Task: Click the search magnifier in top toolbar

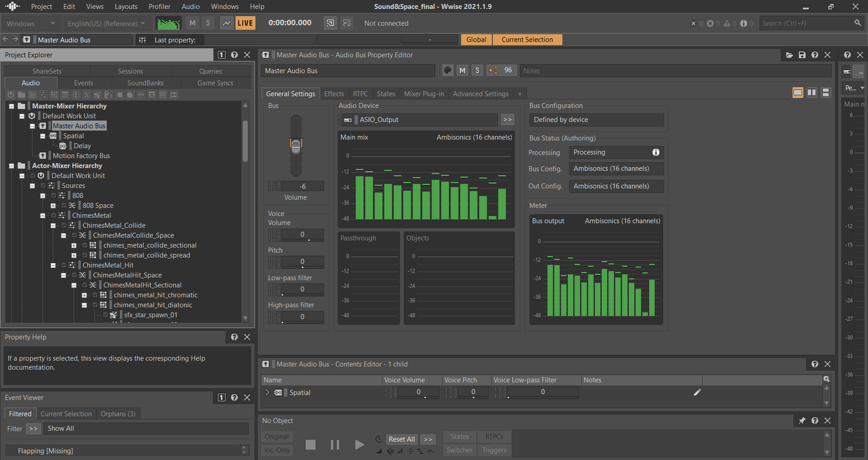Action: [858, 23]
